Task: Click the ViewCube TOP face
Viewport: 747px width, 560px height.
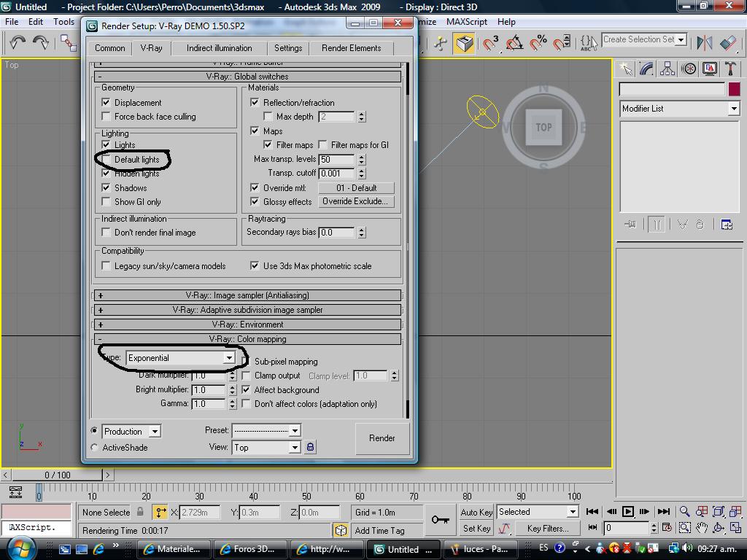Action: coord(543,127)
